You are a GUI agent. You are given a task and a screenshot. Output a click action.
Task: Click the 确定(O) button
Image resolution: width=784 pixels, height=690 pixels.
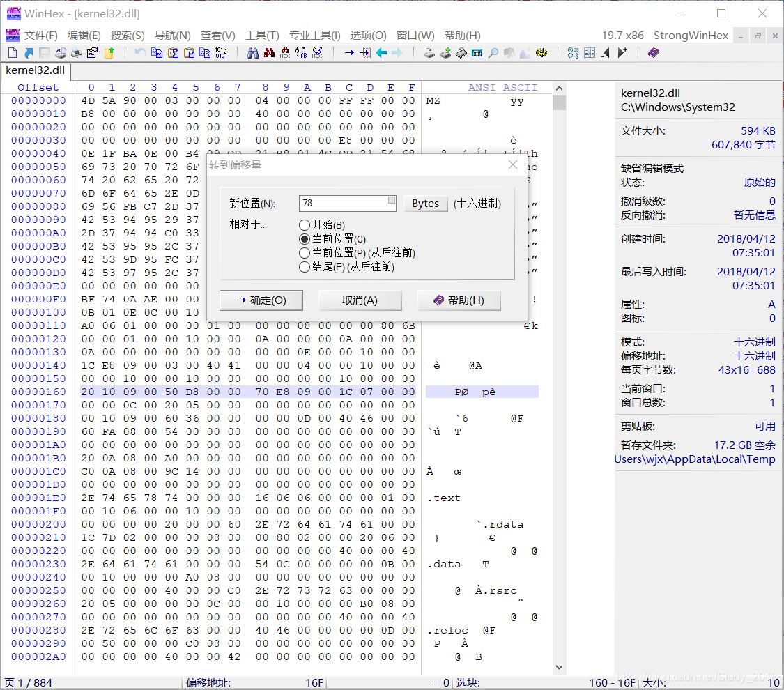pyautogui.click(x=261, y=300)
